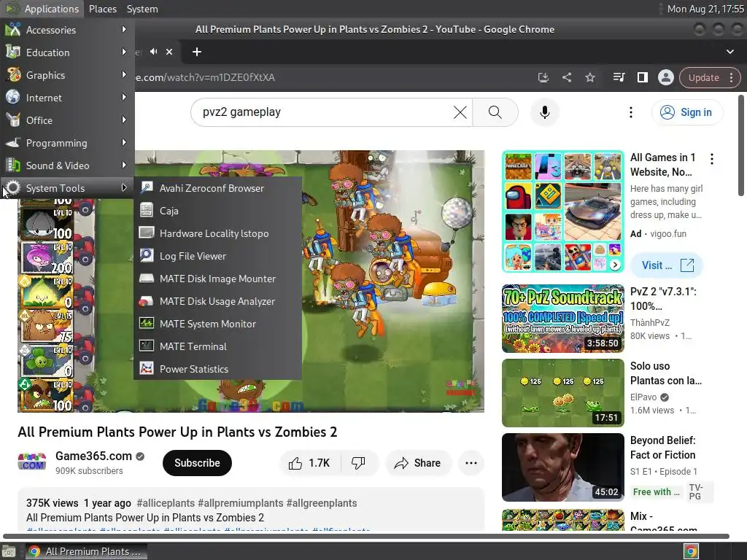Open MATE Terminal
Image resolution: width=747 pixels, height=560 pixels.
pos(217,346)
